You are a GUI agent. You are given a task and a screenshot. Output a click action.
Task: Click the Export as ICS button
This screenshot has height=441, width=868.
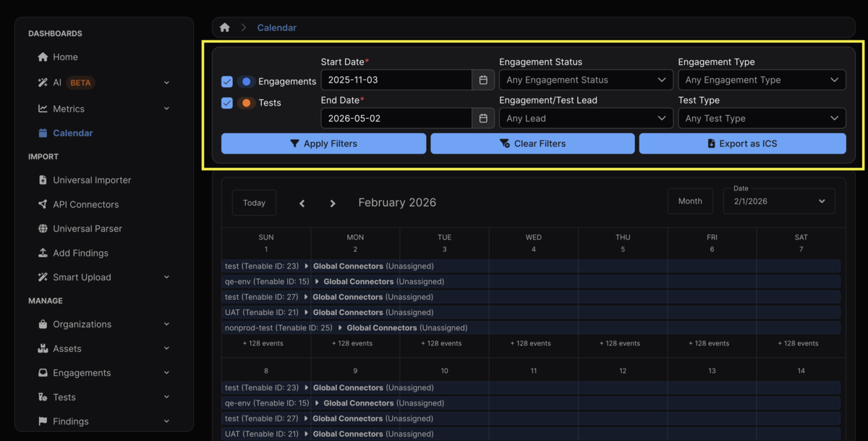click(742, 143)
